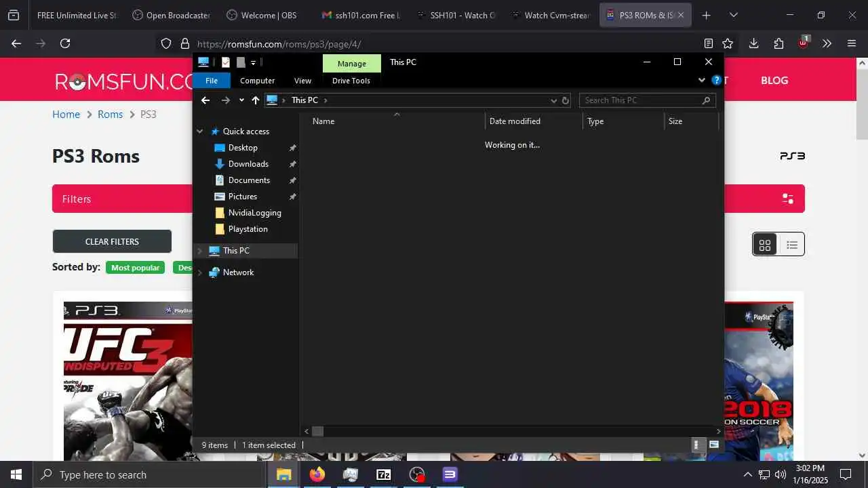Open Documents in the navigation pane
The image size is (868, 488).
[x=249, y=180]
